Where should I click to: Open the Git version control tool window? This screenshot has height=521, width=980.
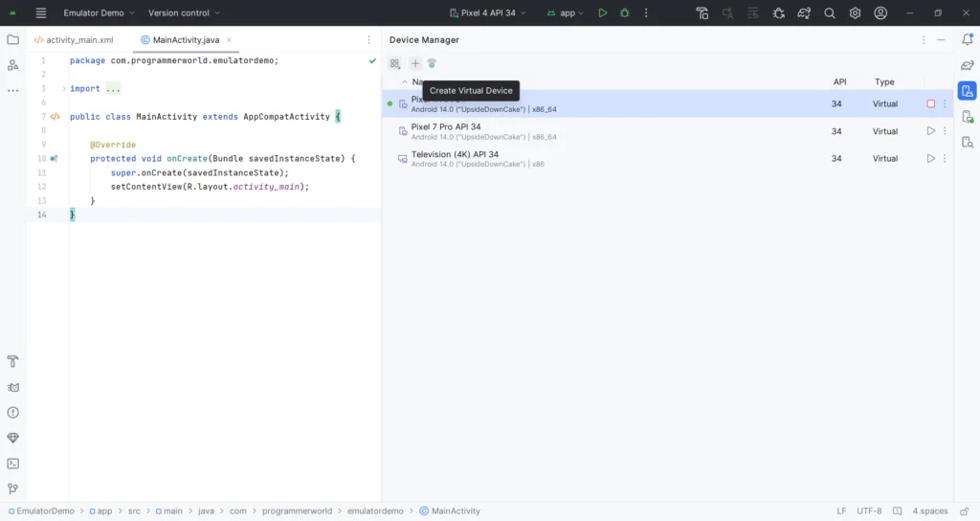(x=12, y=489)
